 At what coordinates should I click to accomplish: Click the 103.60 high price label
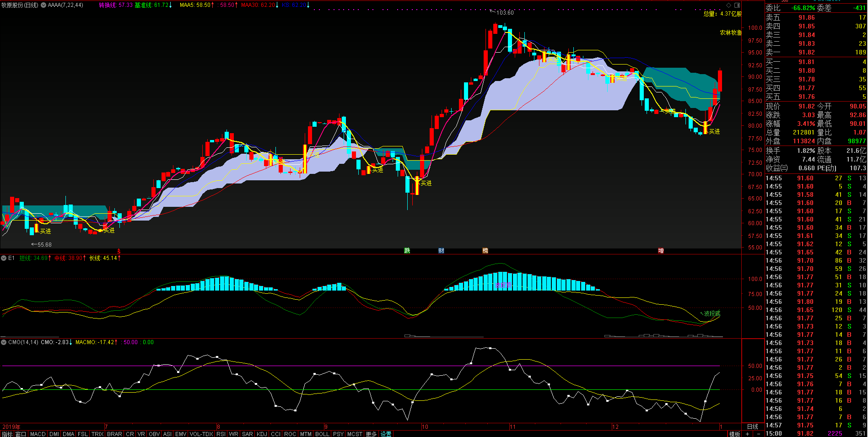click(x=505, y=12)
